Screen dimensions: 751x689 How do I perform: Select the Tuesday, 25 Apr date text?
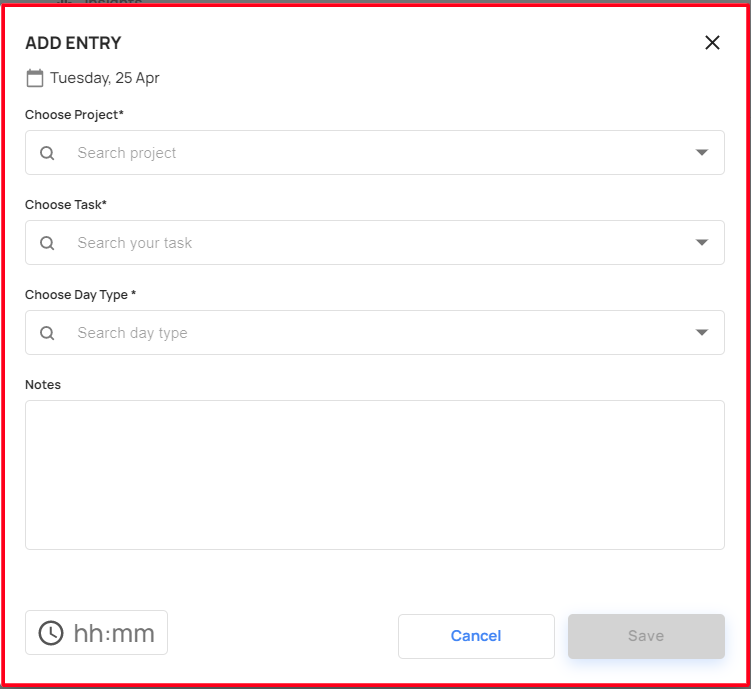pos(105,78)
